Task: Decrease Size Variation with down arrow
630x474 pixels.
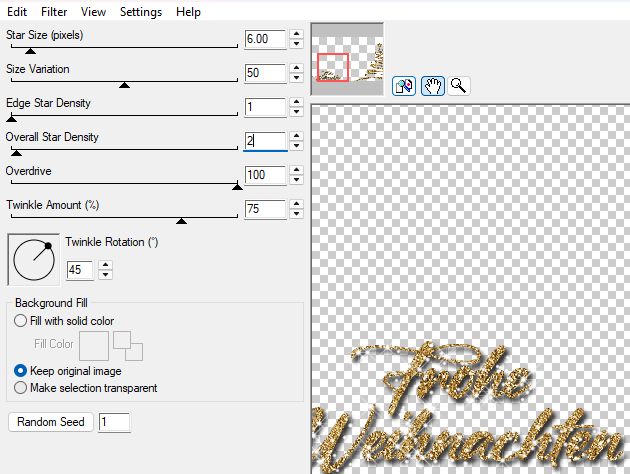Action: click(x=296, y=78)
